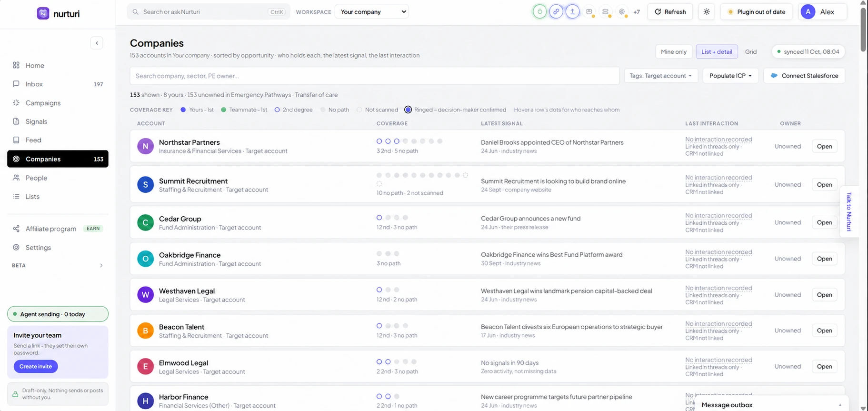868x411 pixels.
Task: Open Feed in the sidebar
Action: [x=58, y=140]
